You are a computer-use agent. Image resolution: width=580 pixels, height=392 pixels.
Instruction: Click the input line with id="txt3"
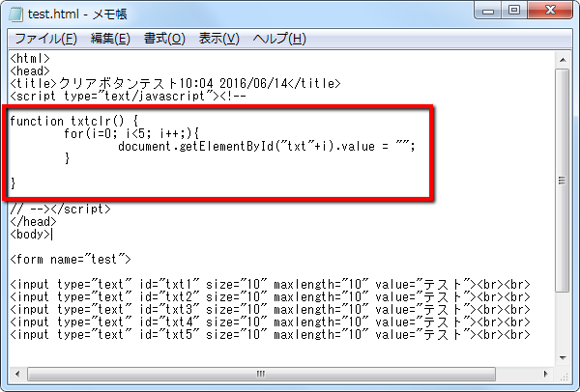pos(271,310)
